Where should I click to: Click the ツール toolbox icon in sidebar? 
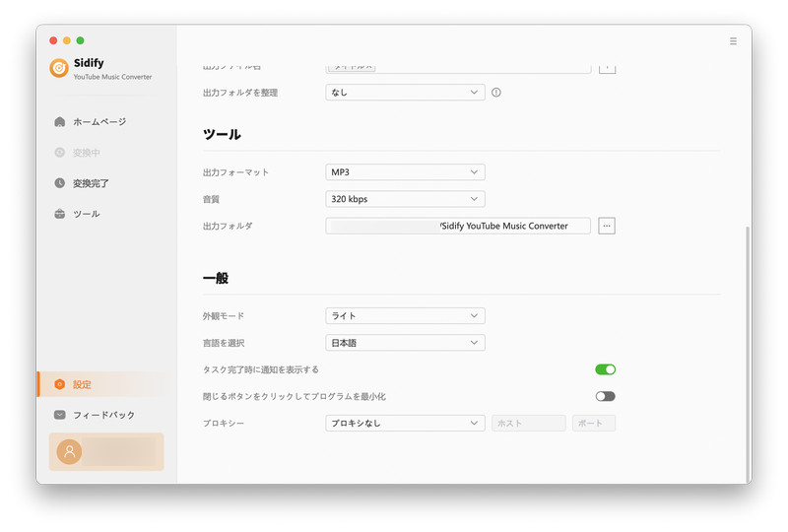(x=60, y=214)
